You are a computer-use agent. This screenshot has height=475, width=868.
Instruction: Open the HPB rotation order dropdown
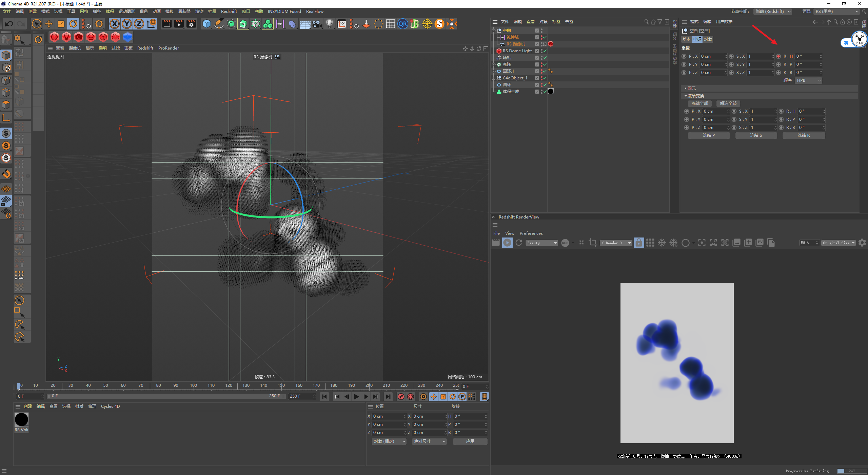pyautogui.click(x=808, y=80)
